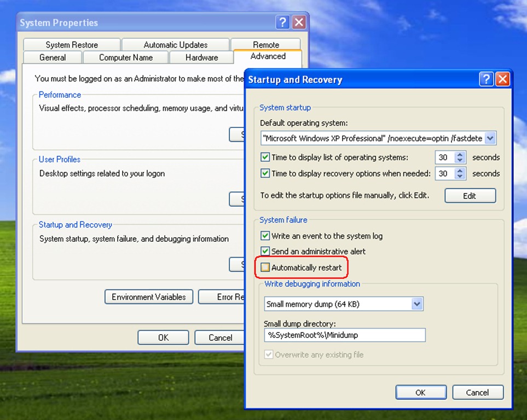This screenshot has width=527, height=420.
Task: Click Cancel in System Properties window
Action: 220,337
